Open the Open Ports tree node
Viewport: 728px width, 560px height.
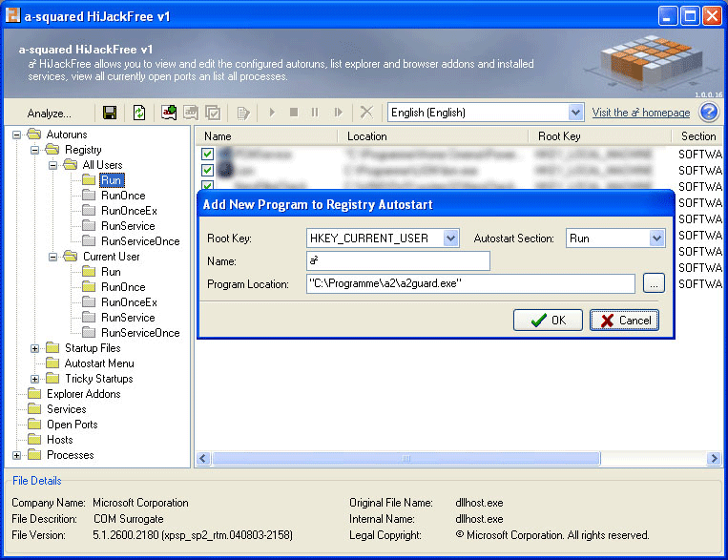tap(72, 425)
